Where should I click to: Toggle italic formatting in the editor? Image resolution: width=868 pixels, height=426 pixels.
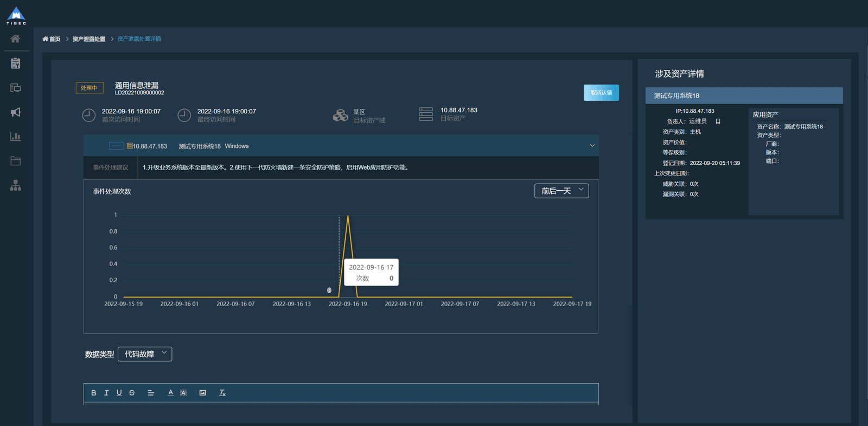[106, 393]
